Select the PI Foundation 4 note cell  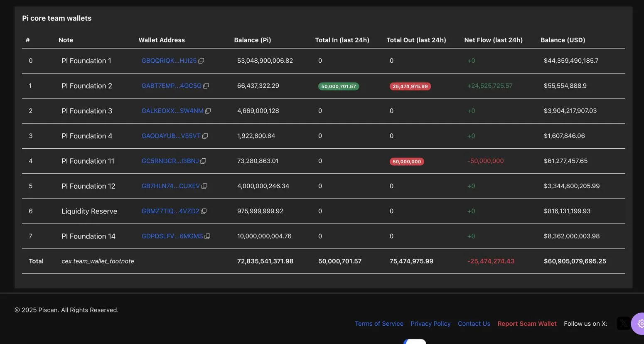(x=87, y=136)
